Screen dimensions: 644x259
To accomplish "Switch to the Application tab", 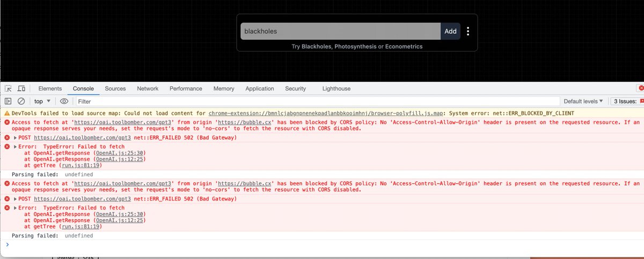I will pos(260,89).
